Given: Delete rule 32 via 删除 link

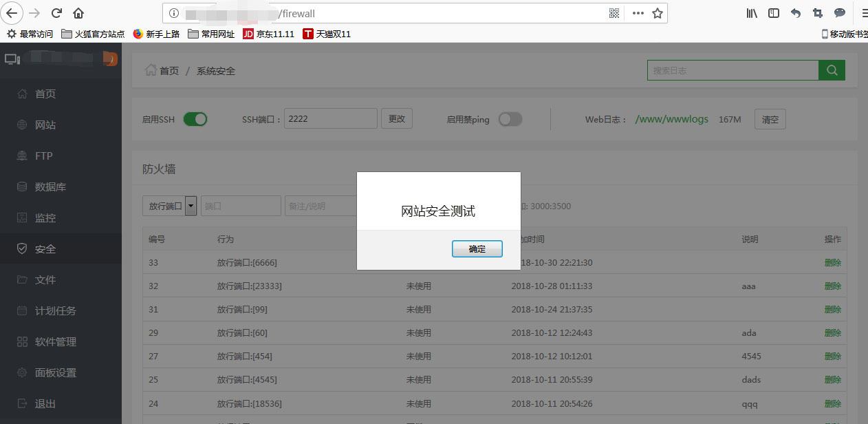Looking at the screenshot, I should tap(832, 286).
